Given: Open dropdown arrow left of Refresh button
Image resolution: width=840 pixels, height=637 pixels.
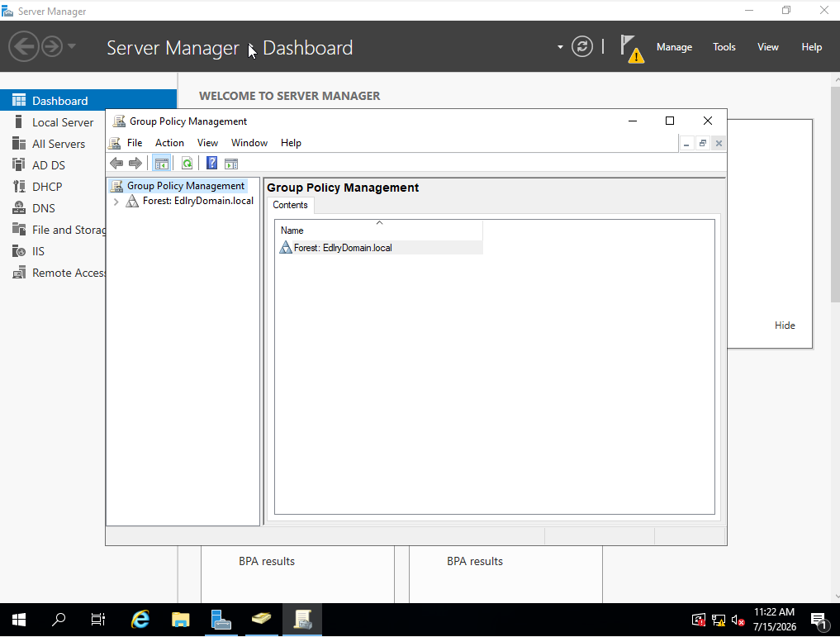Looking at the screenshot, I should pyautogui.click(x=560, y=47).
